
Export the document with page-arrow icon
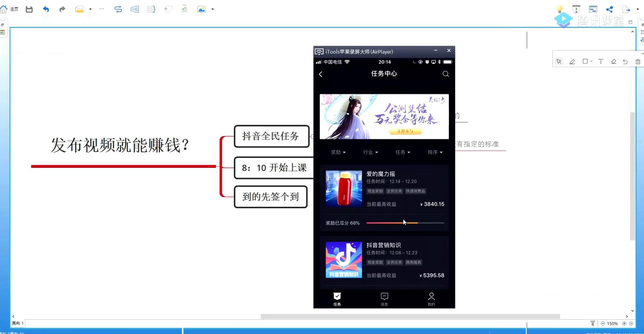pyautogui.click(x=626, y=9)
